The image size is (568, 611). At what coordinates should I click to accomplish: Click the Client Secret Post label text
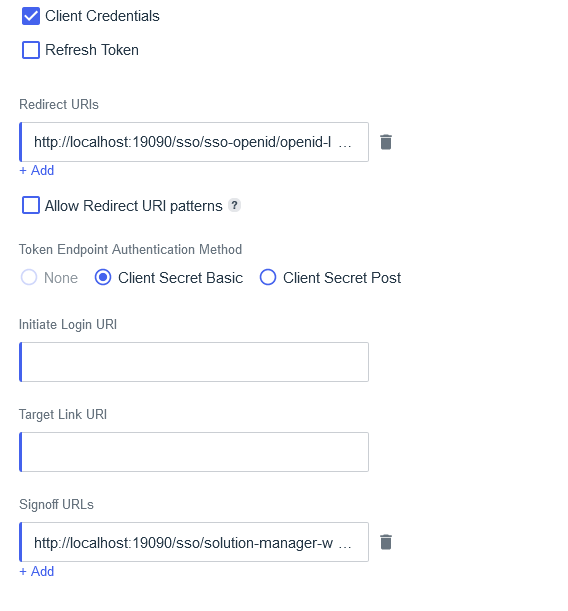(342, 278)
